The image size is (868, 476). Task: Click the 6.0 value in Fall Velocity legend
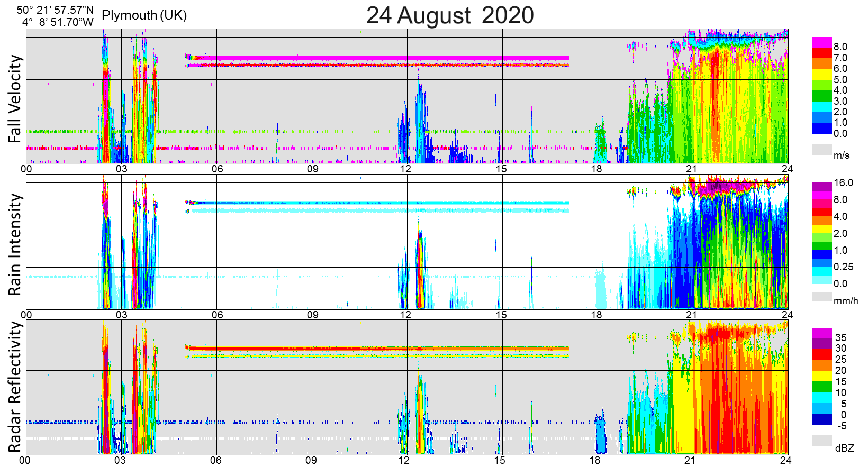840,69
